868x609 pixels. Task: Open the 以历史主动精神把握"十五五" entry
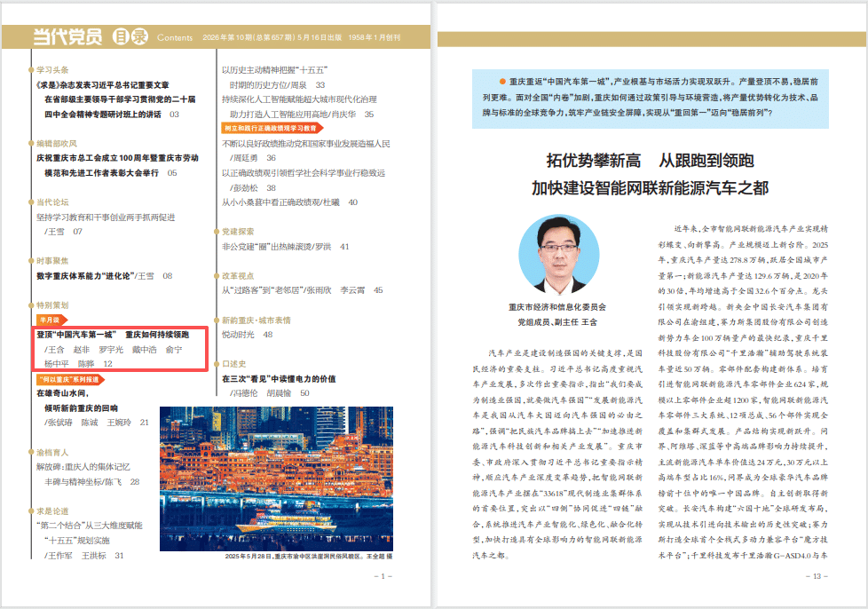[x=274, y=70]
